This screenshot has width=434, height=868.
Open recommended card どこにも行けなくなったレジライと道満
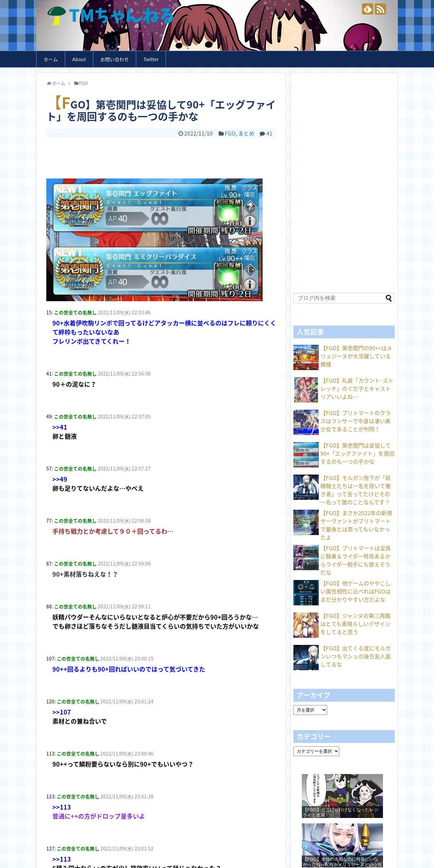coord(342,796)
